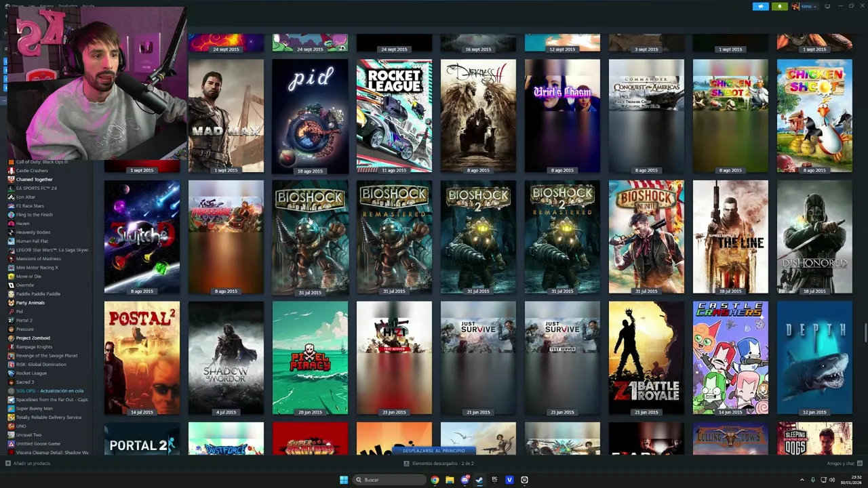The height and width of the screenshot is (488, 868).
Task: Click the Big Picture mode monitor icon
Action: [827, 6]
